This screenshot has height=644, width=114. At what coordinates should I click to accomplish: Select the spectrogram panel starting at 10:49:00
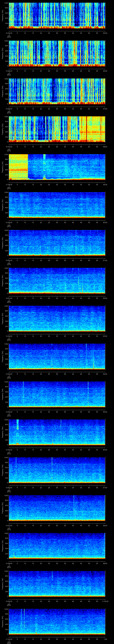point(57,205)
